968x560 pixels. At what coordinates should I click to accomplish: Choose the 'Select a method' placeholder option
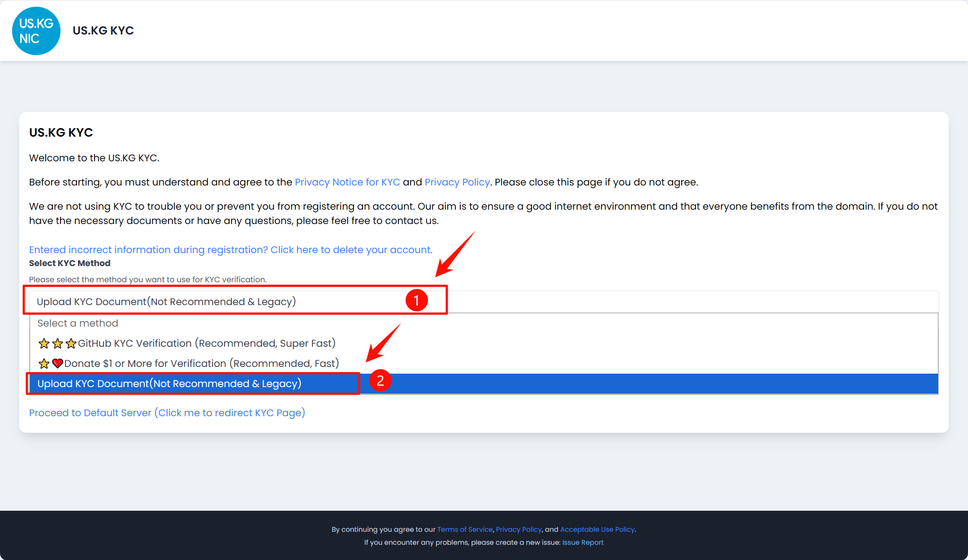[x=78, y=323]
